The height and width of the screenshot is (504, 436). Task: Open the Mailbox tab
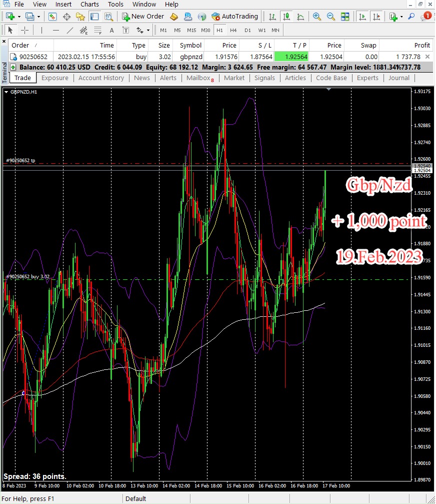(x=200, y=78)
